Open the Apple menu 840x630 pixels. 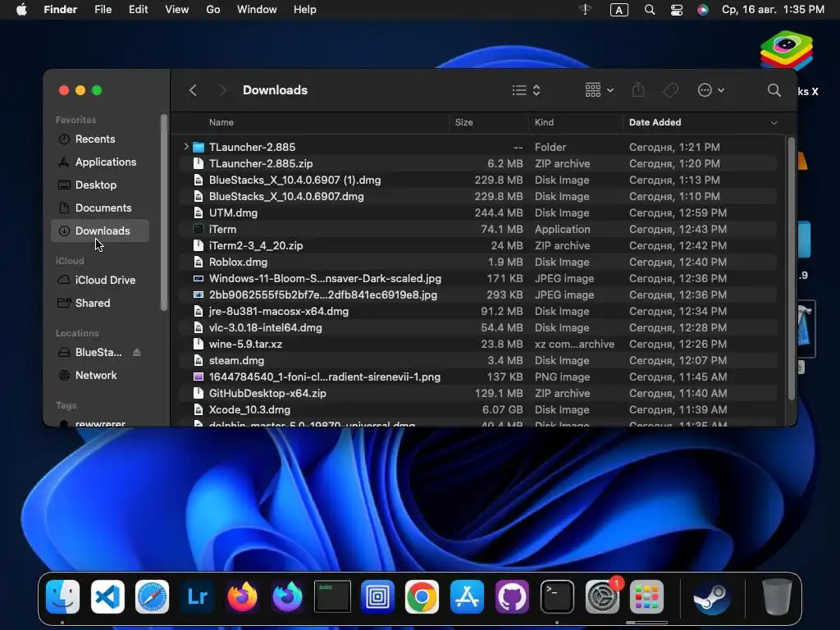click(x=21, y=10)
